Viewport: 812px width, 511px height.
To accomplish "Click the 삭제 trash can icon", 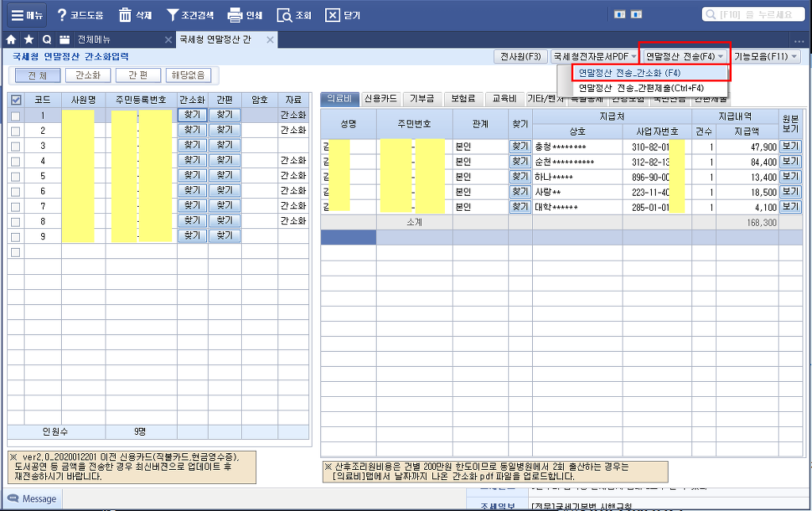I will [x=124, y=15].
